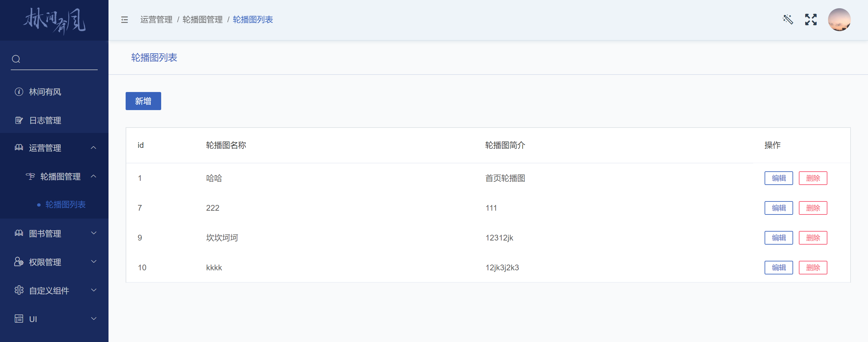868x342 pixels.
Task: Click the 图书管理 book icon
Action: point(19,233)
